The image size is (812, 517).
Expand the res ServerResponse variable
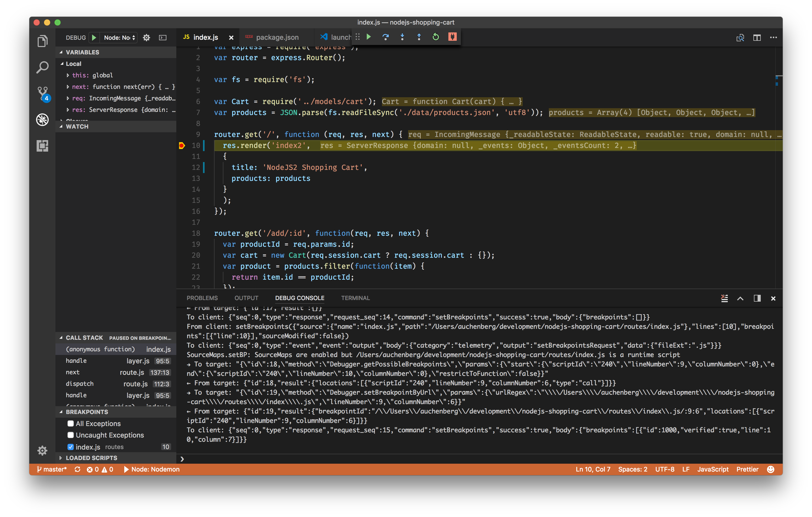tap(116, 110)
